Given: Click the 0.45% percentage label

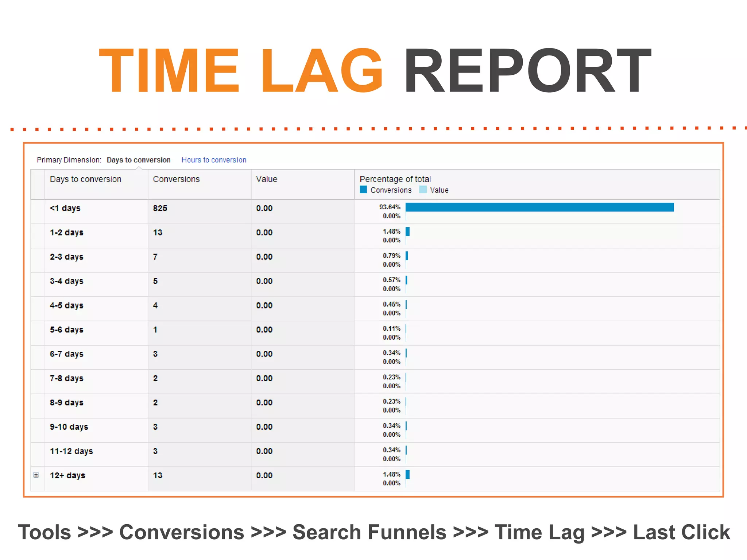Looking at the screenshot, I should tap(391, 304).
